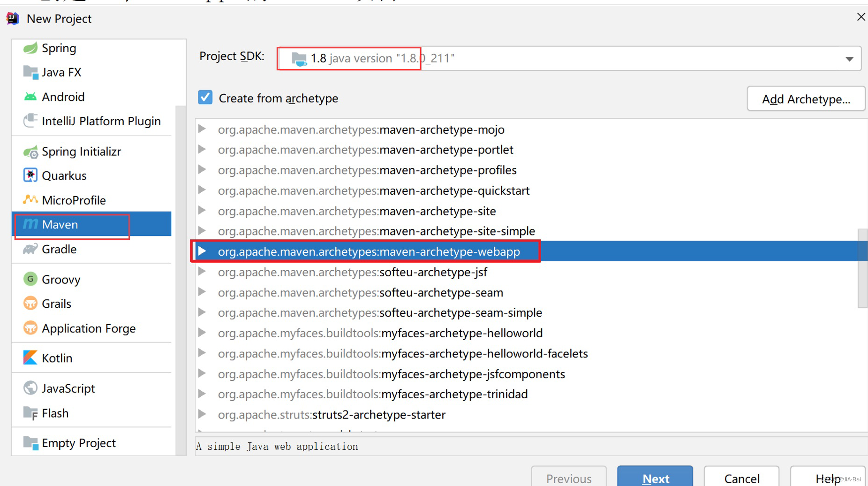
Task: Click the Flash folder icon
Action: point(30,413)
